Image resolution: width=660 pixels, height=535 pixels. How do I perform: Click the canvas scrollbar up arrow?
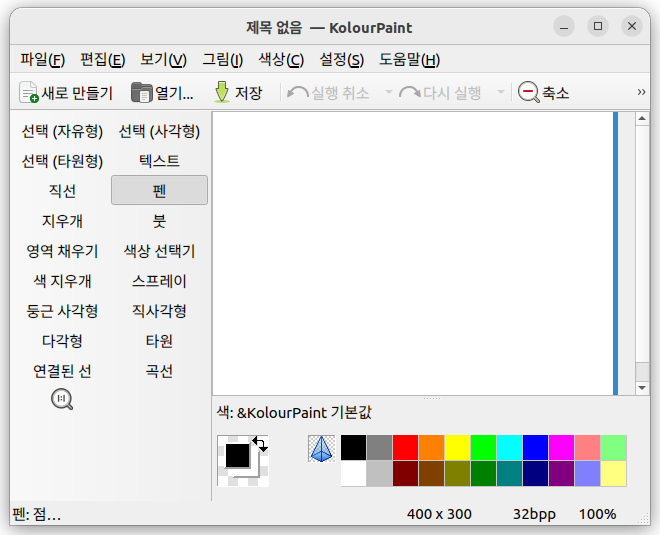pos(642,119)
